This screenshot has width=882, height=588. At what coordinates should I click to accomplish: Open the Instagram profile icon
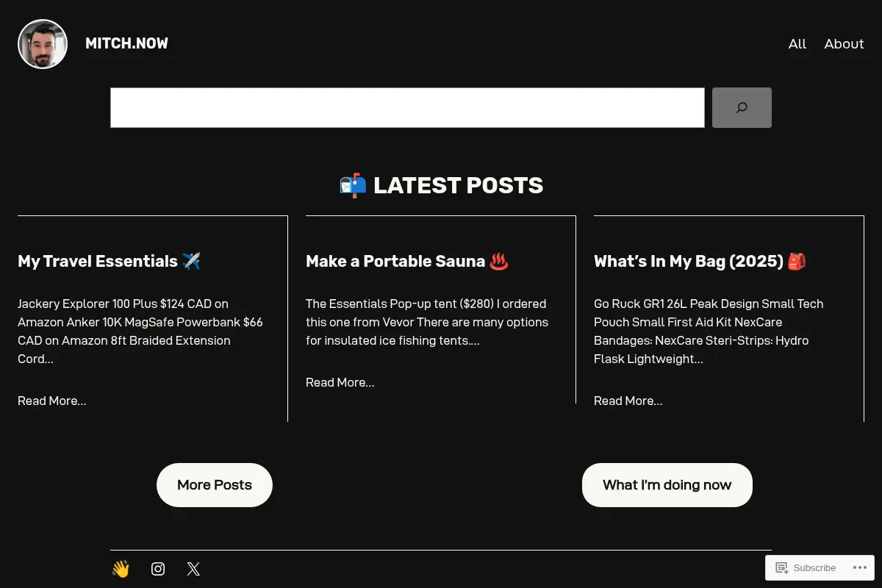point(158,569)
